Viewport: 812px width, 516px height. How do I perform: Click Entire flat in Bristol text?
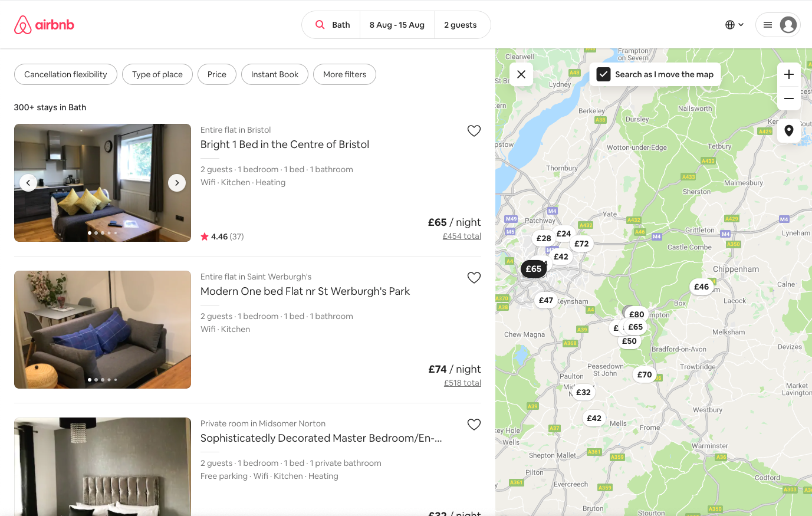[236, 130]
